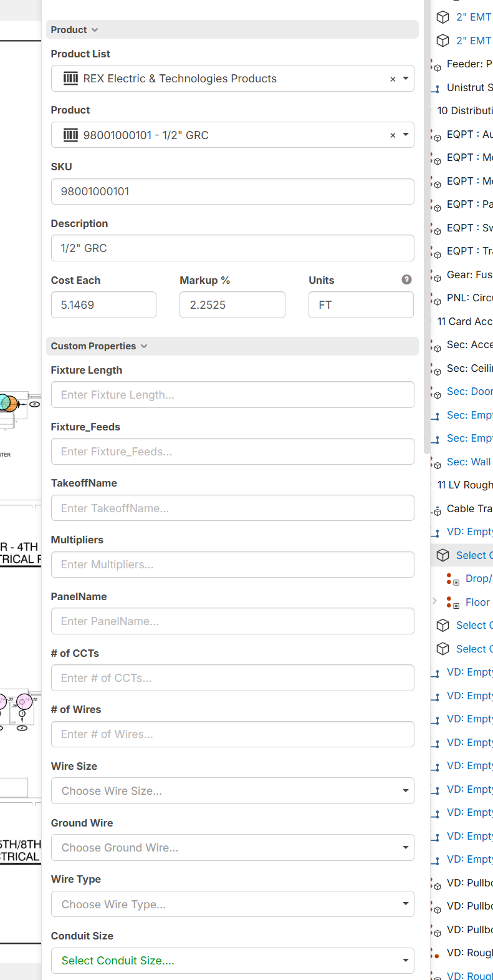Open the Choose Wire Type dropdown
Screen dimensions: 493x980
232,905
